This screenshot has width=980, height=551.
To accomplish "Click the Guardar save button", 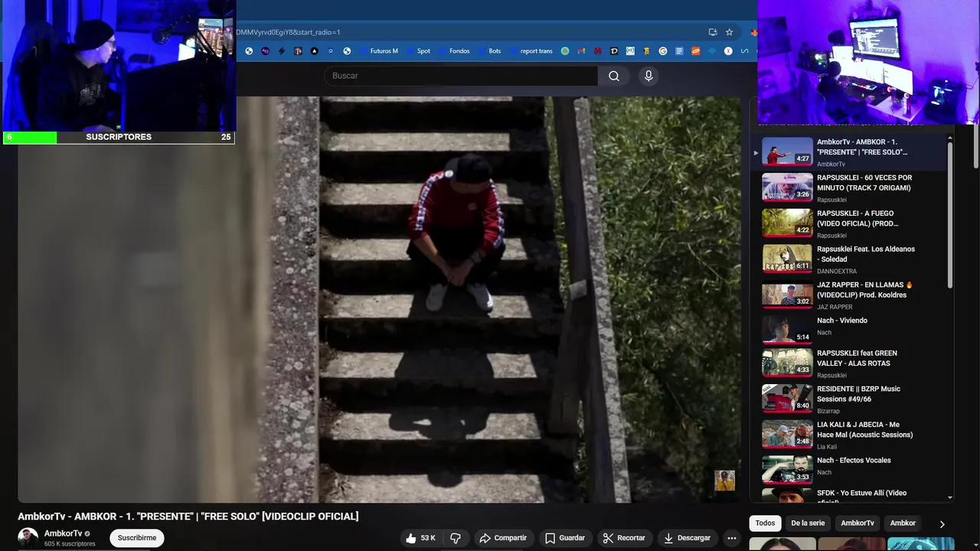I will [565, 538].
